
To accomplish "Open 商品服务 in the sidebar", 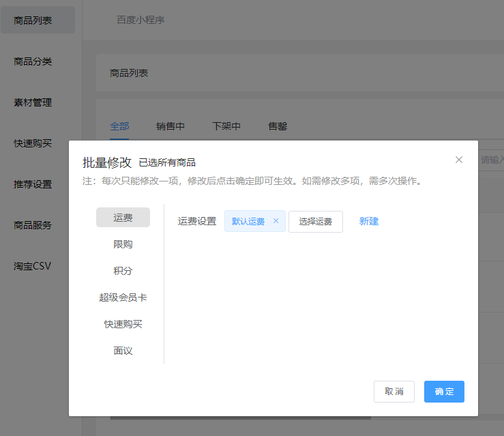I will 33,225.
